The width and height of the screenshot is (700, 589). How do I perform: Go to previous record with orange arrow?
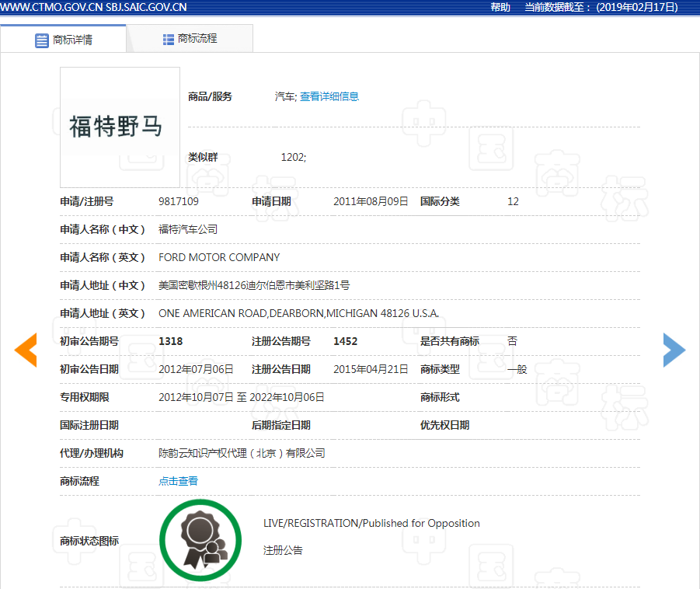(26, 350)
